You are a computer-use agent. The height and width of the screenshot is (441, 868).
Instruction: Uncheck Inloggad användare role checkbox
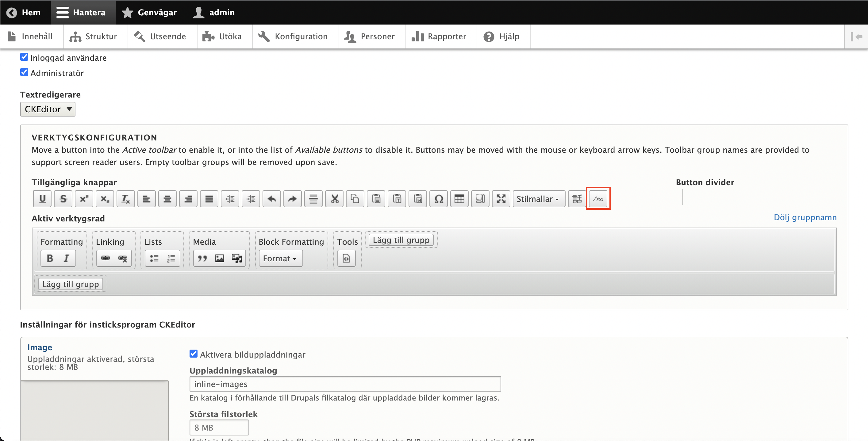pyautogui.click(x=24, y=57)
